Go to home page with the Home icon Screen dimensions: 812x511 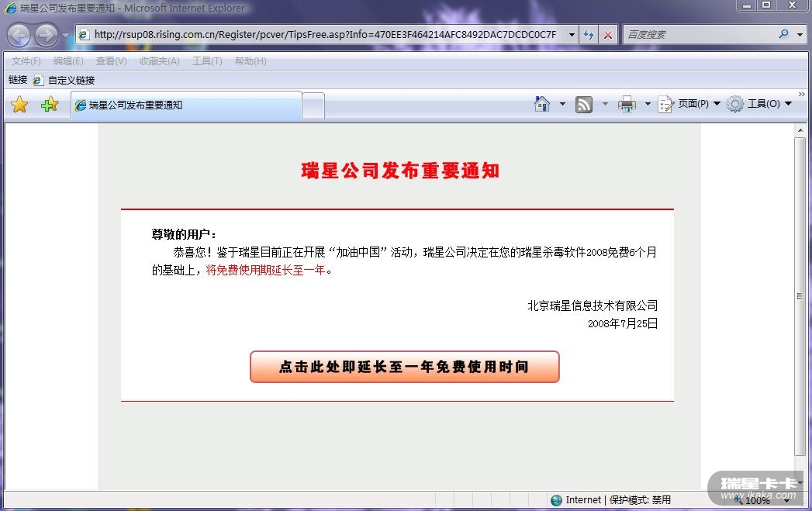(541, 104)
